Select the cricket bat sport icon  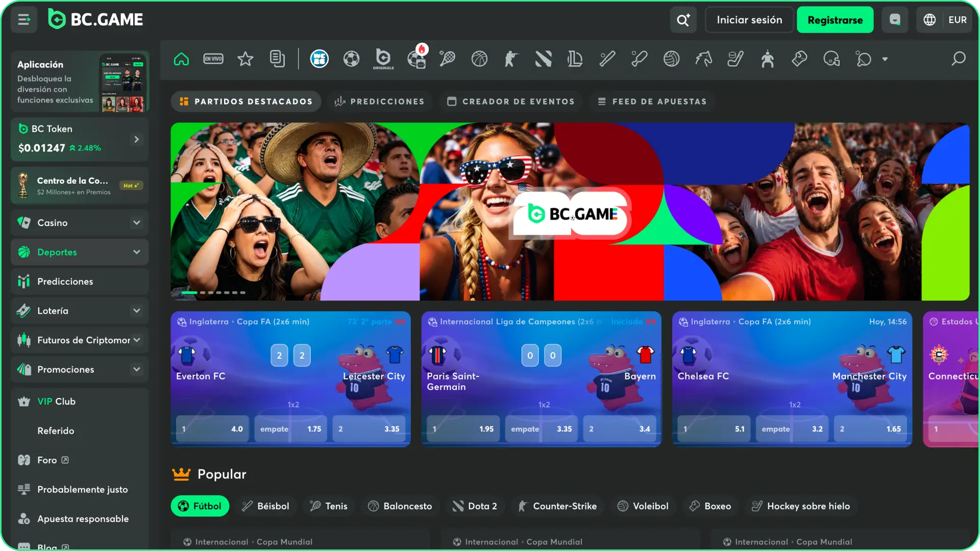(x=639, y=59)
